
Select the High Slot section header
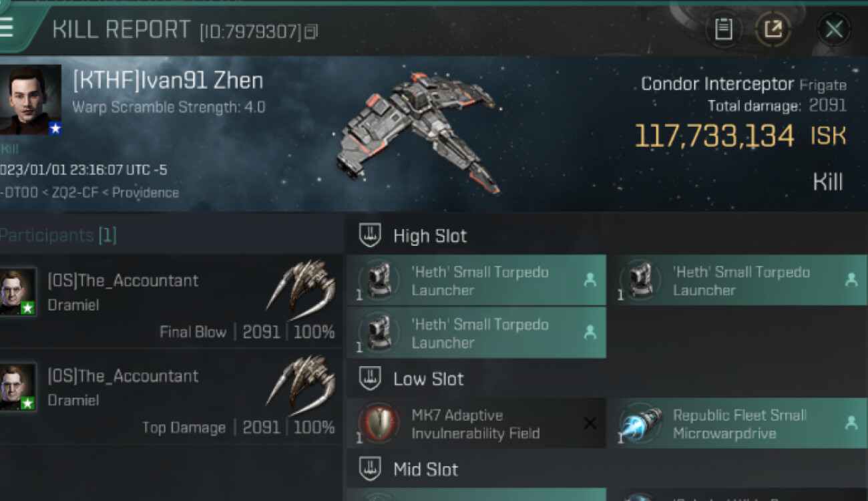429,236
